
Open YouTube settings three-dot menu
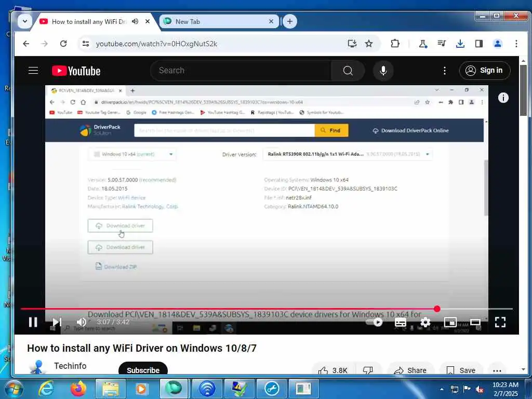coord(445,71)
